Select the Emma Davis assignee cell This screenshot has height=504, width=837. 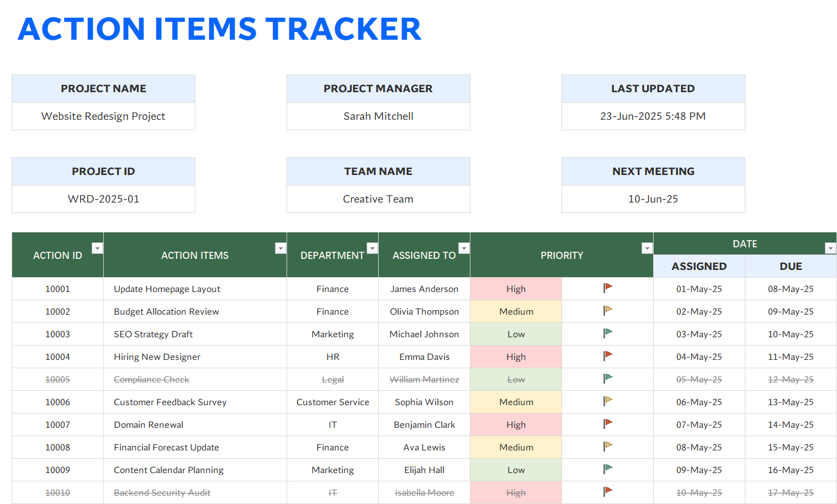tap(424, 357)
